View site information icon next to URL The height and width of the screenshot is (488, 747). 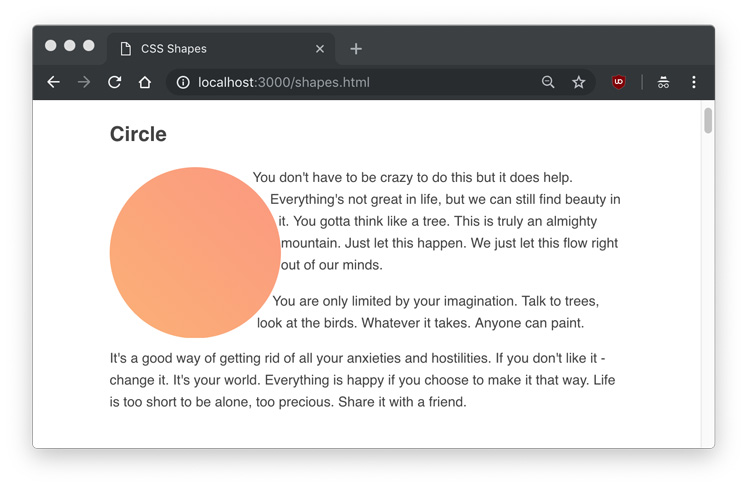183,82
